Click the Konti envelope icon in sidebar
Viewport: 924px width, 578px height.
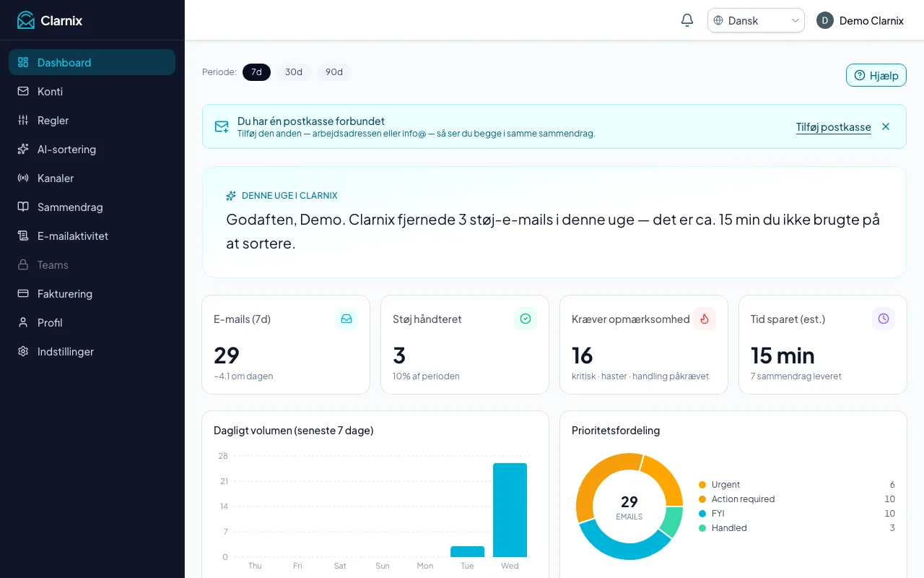[23, 91]
